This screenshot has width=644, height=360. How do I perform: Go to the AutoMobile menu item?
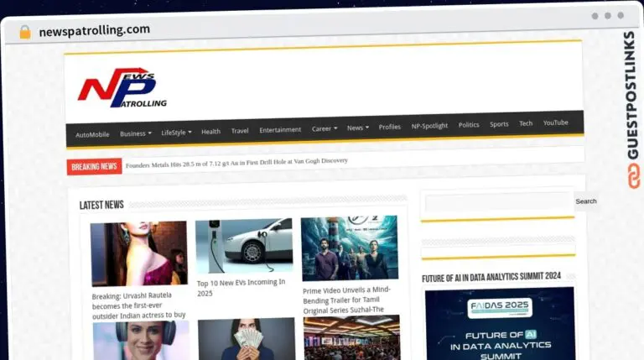pos(92,134)
